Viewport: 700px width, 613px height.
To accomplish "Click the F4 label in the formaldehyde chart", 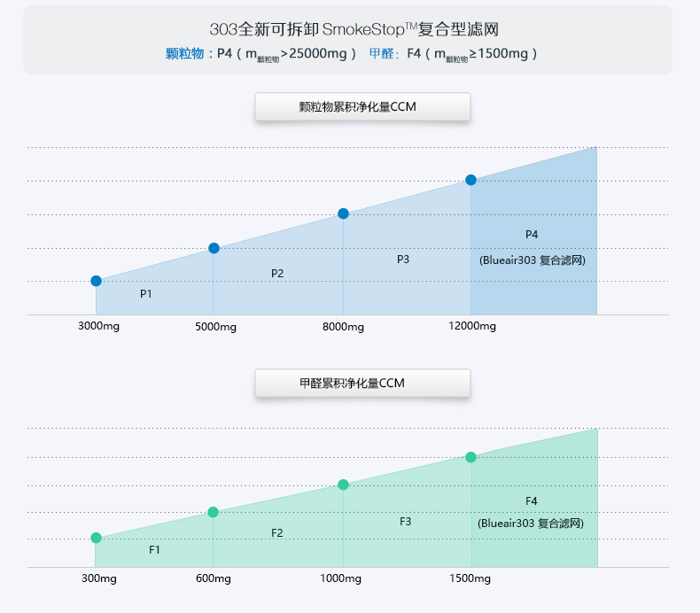I will click(x=532, y=501).
